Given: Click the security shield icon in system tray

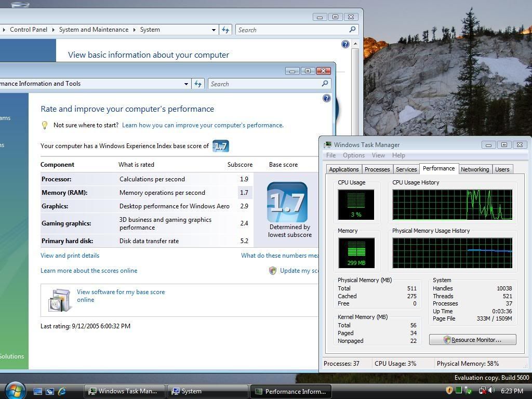Looking at the screenshot, I should point(449,391).
